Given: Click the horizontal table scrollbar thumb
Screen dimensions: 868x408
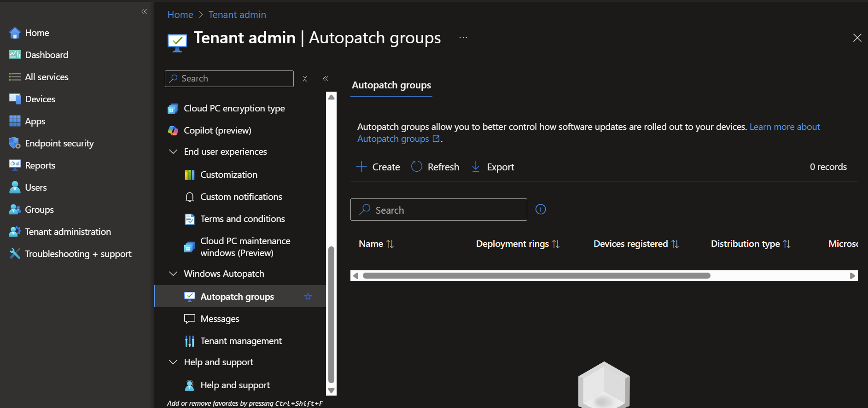Looking at the screenshot, I should click(x=536, y=275).
